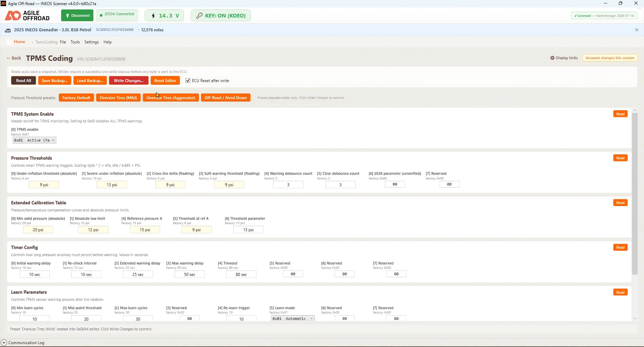Read the Timer Config section
This screenshot has width=644, height=347.
[x=620, y=247]
